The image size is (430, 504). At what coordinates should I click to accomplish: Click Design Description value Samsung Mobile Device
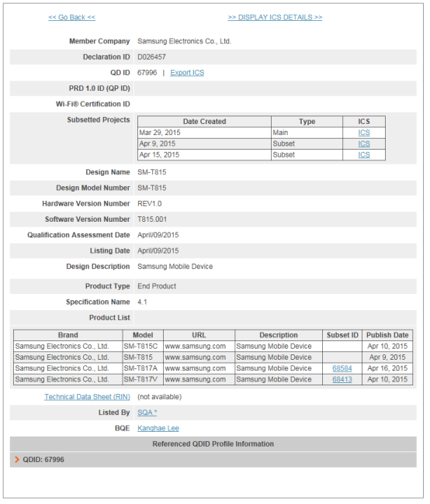tap(175, 267)
